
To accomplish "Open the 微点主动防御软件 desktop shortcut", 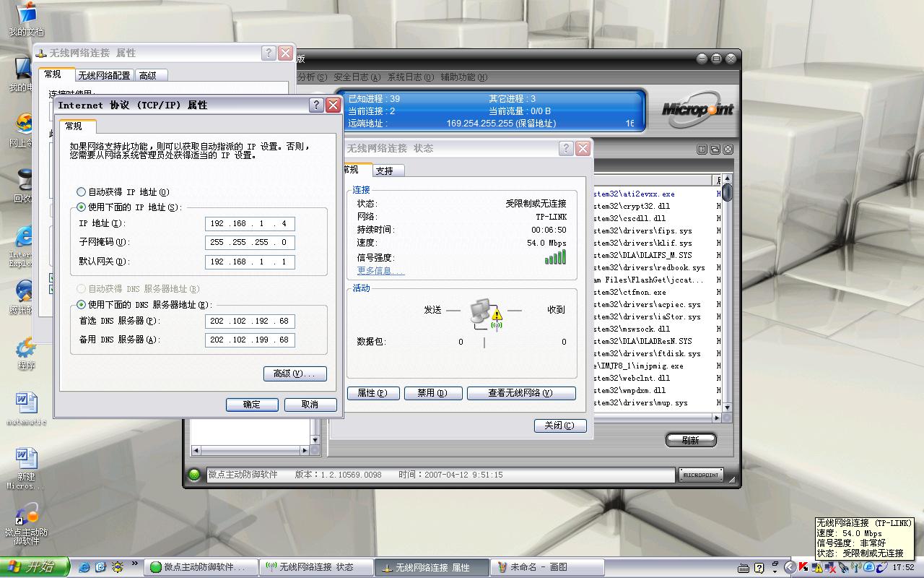I will (x=27, y=524).
